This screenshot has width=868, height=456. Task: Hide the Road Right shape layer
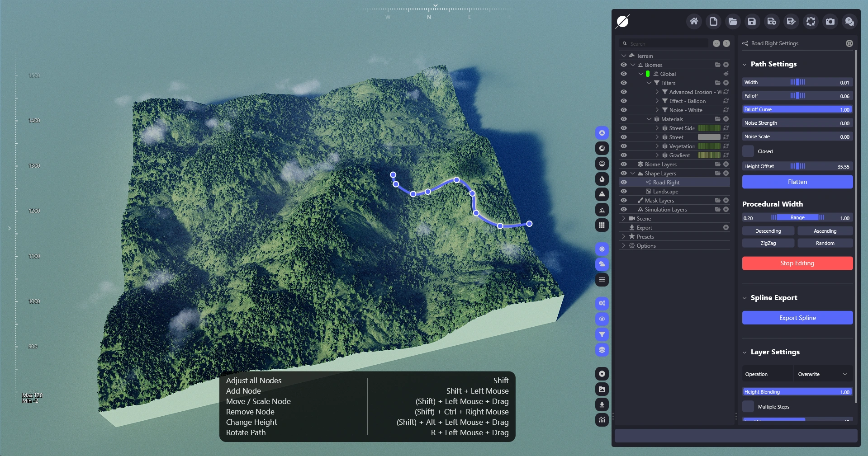click(624, 183)
